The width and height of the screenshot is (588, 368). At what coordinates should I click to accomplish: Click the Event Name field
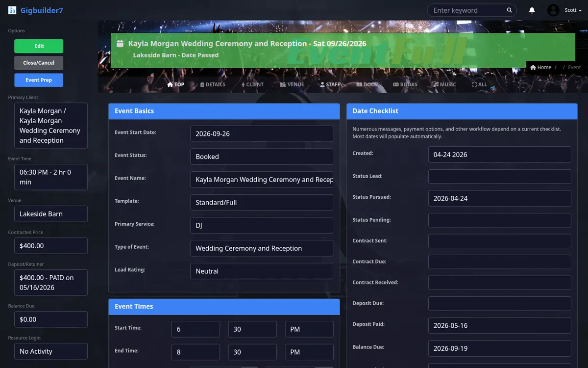pyautogui.click(x=261, y=180)
